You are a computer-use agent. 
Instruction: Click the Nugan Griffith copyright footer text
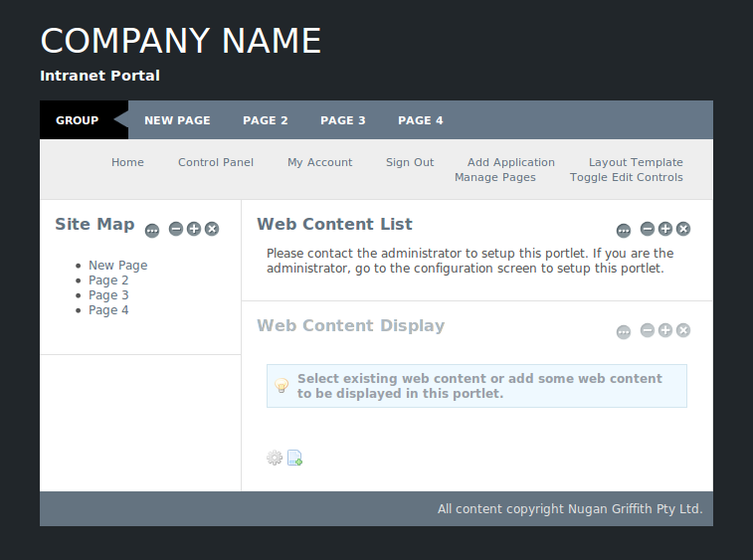coord(570,509)
